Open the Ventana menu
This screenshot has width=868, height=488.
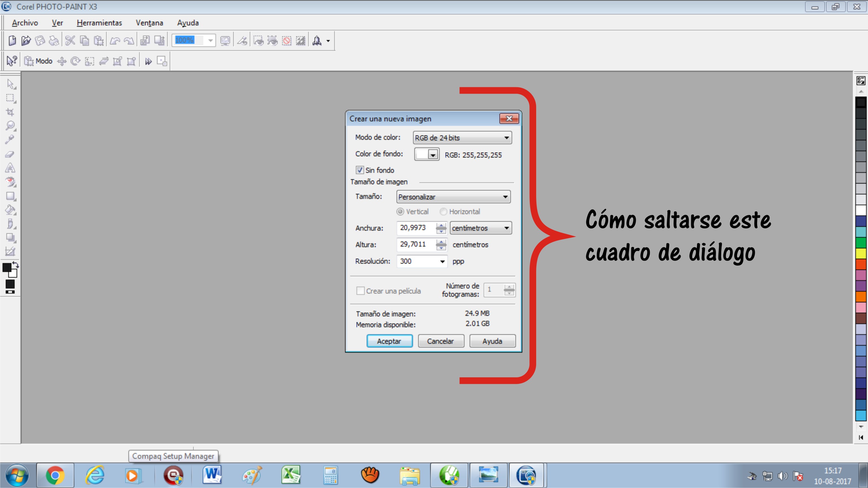tap(149, 23)
